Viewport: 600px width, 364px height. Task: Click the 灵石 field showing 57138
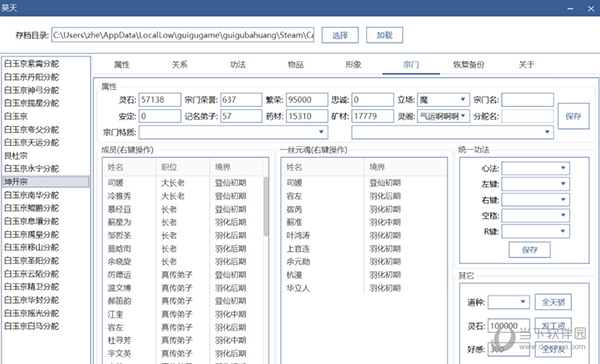coord(160,100)
